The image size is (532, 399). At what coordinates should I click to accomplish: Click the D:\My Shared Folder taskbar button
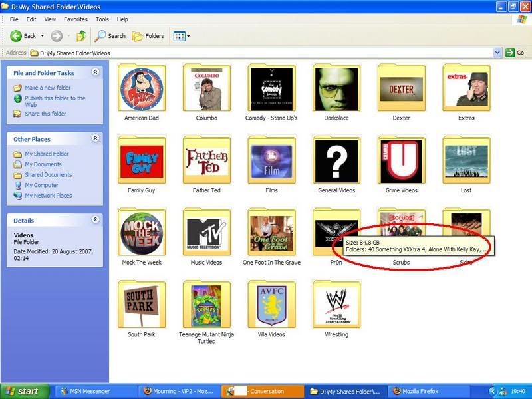346,391
